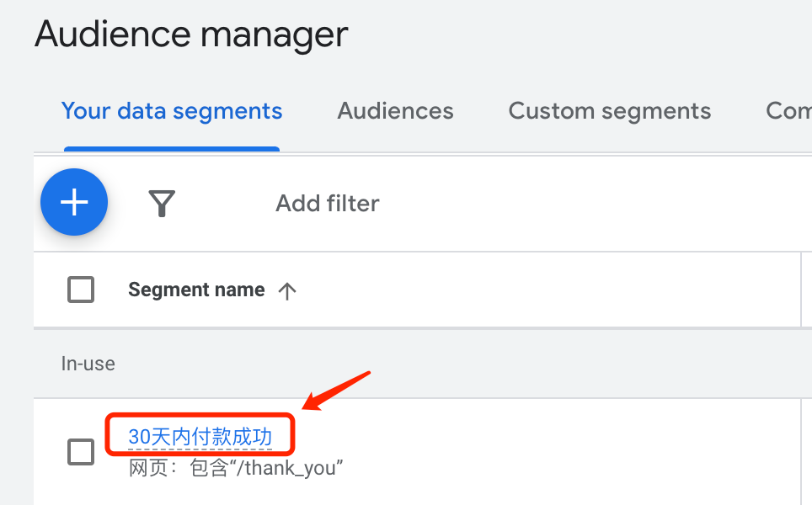Sort by the Segment name column header

pos(196,290)
